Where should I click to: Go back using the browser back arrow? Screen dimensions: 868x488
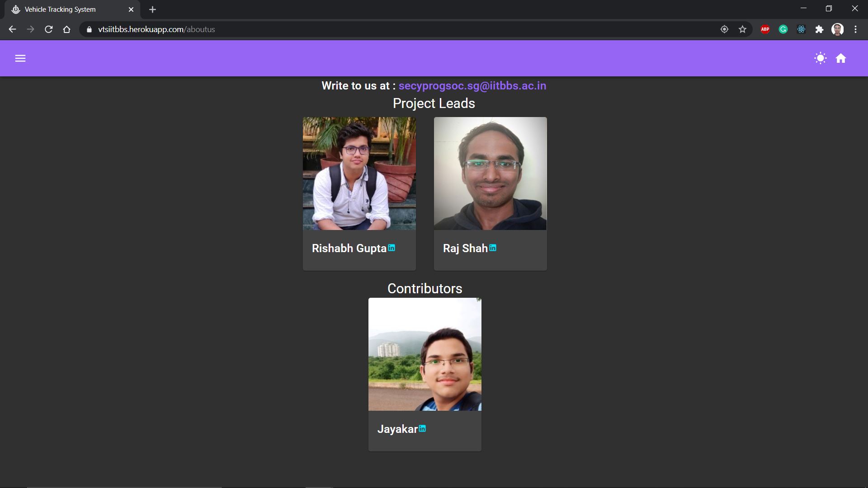(12, 29)
